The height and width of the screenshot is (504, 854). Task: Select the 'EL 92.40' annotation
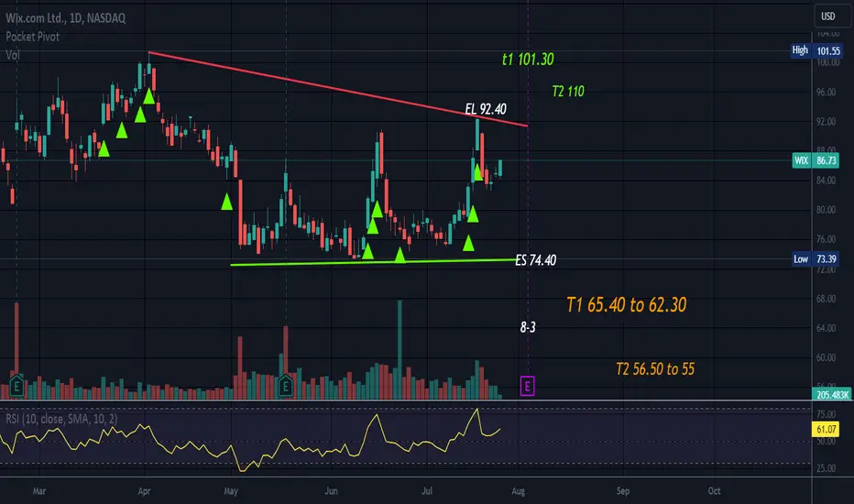point(486,109)
